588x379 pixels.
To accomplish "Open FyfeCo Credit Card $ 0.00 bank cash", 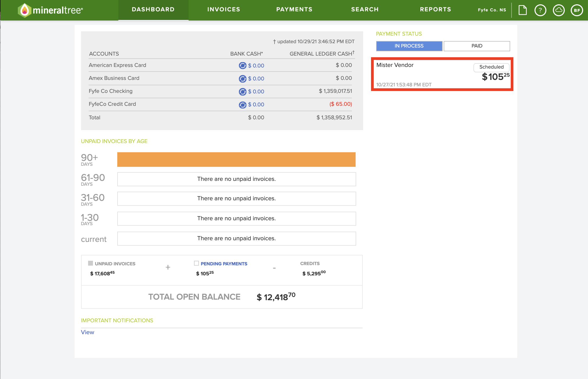I will (256, 104).
